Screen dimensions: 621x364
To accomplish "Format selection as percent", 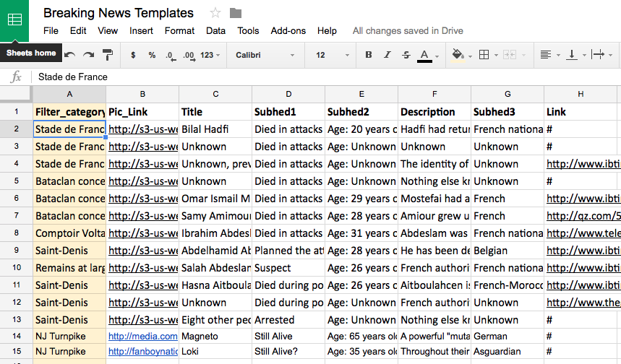I will click(152, 55).
